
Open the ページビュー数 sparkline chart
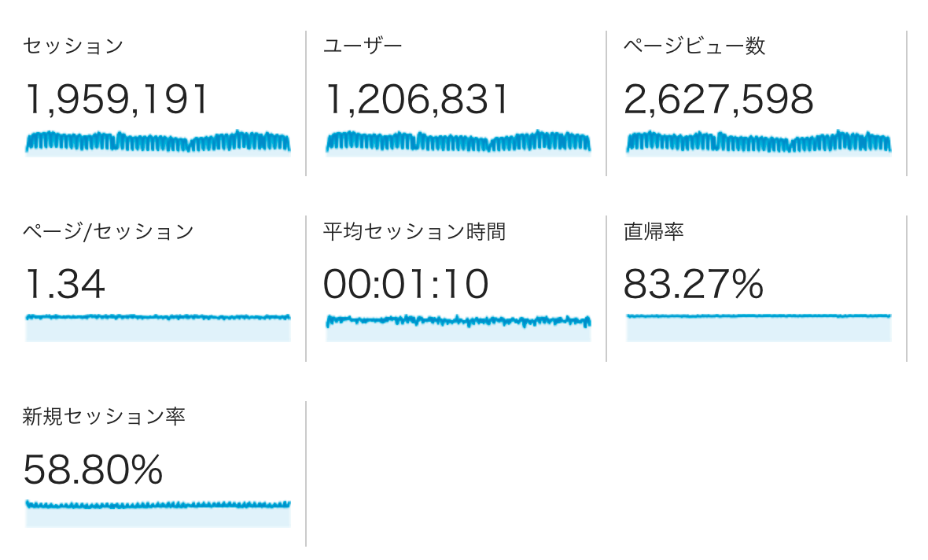[759, 143]
